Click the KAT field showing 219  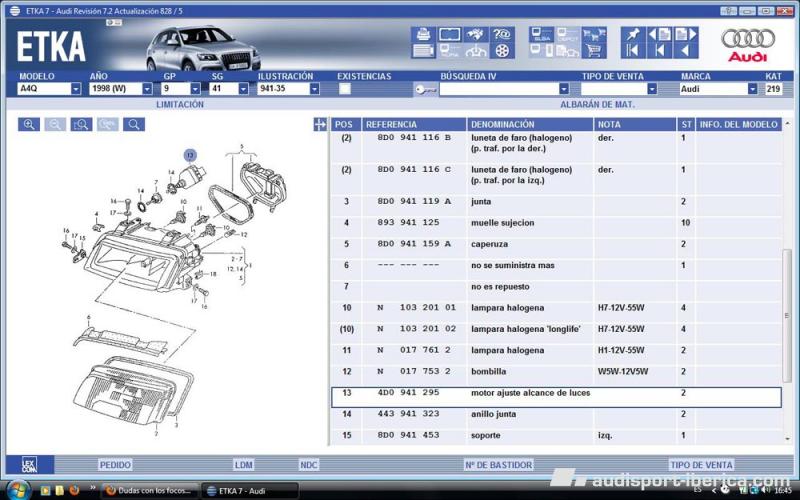pyautogui.click(x=773, y=89)
